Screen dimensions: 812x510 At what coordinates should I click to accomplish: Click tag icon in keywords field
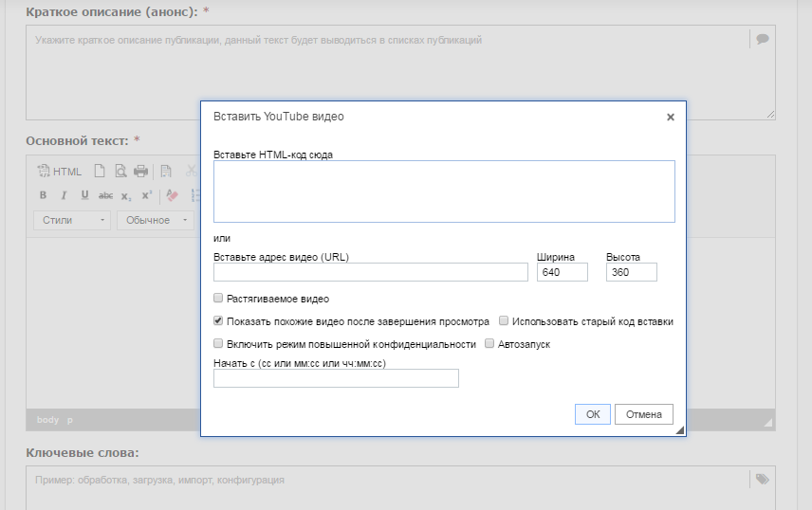pyautogui.click(x=763, y=479)
